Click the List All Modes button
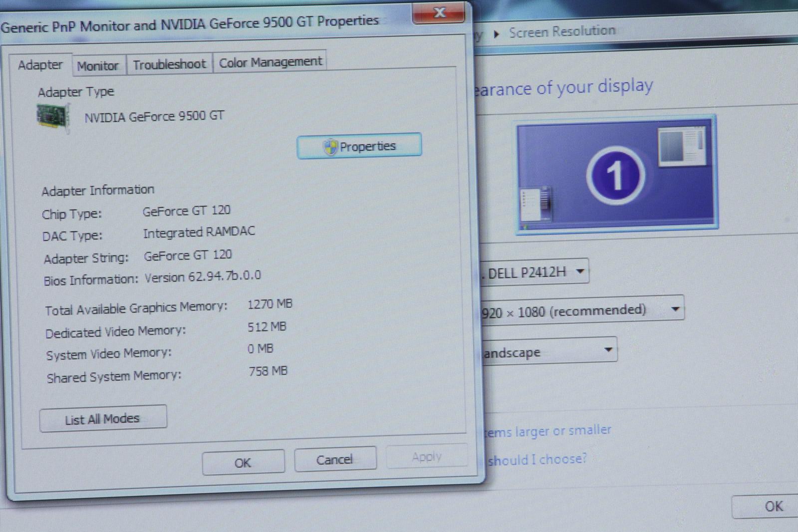 103,419
